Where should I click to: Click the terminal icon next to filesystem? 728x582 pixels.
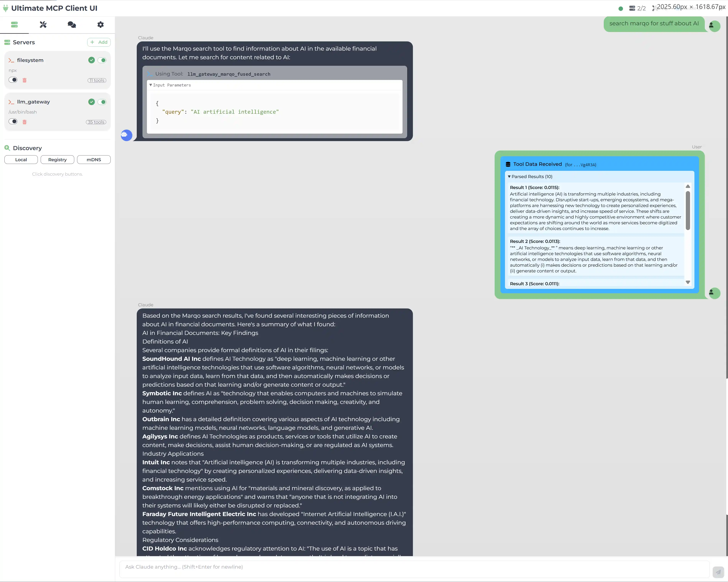pyautogui.click(x=12, y=60)
